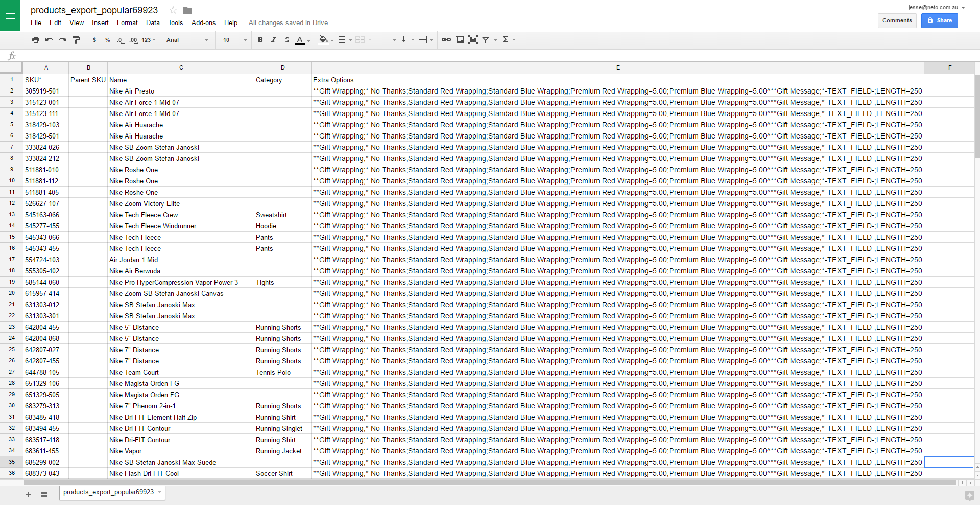The image size is (980, 505).
Task: Select cell with SKU 305919-501
Action: coord(46,91)
